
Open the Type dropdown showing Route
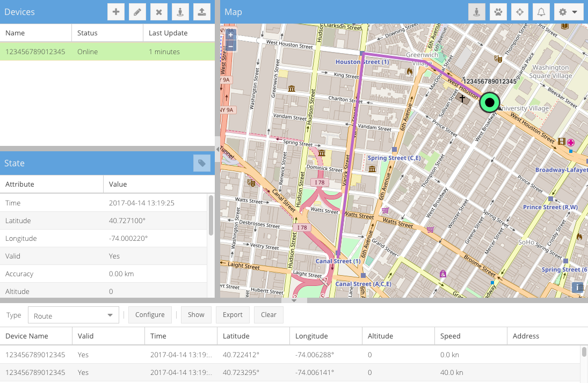pos(74,315)
